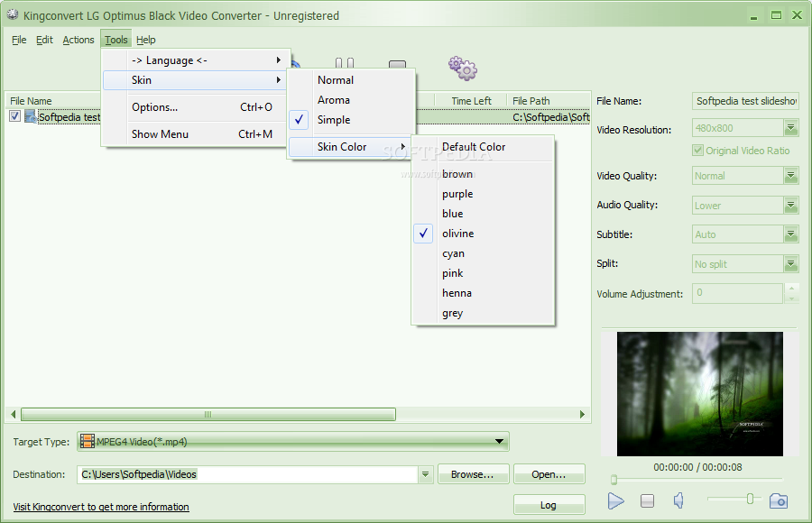Screen dimensions: 812x523
Task: Open the Actions menu
Action: 78,40
